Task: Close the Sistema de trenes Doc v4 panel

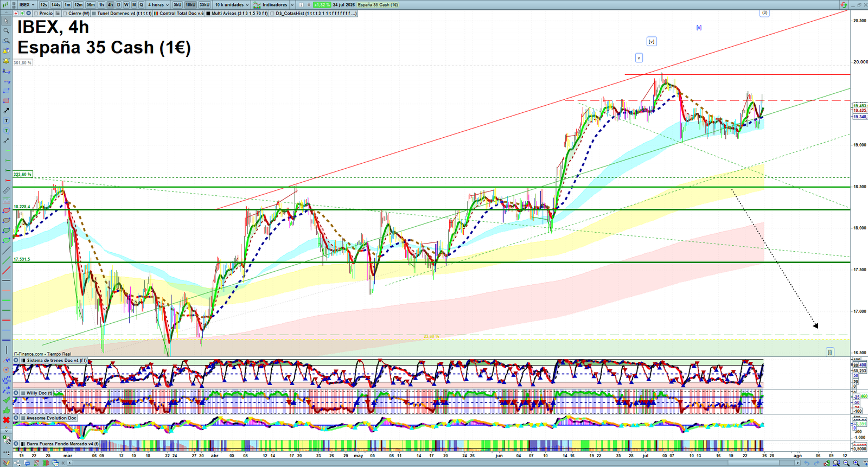Action: pyautogui.click(x=16, y=360)
